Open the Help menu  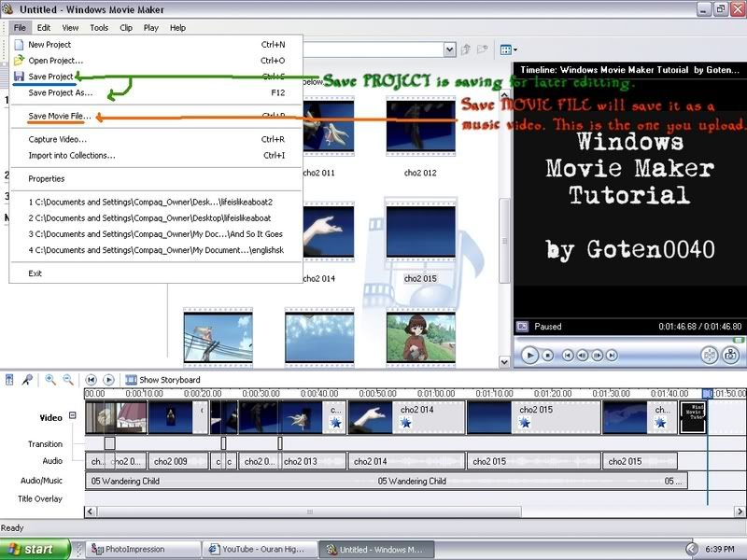[177, 28]
